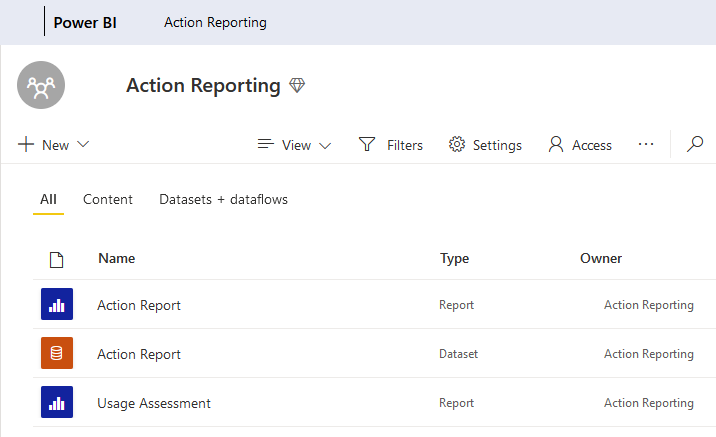Screen dimensions: 716x437
Task: Expand the New dropdown chevron
Action: tap(83, 144)
